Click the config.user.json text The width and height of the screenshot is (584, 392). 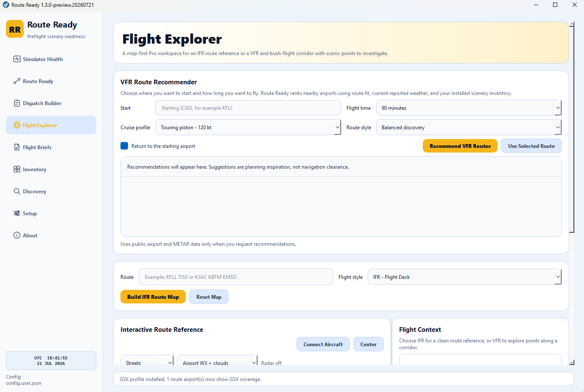point(24,383)
